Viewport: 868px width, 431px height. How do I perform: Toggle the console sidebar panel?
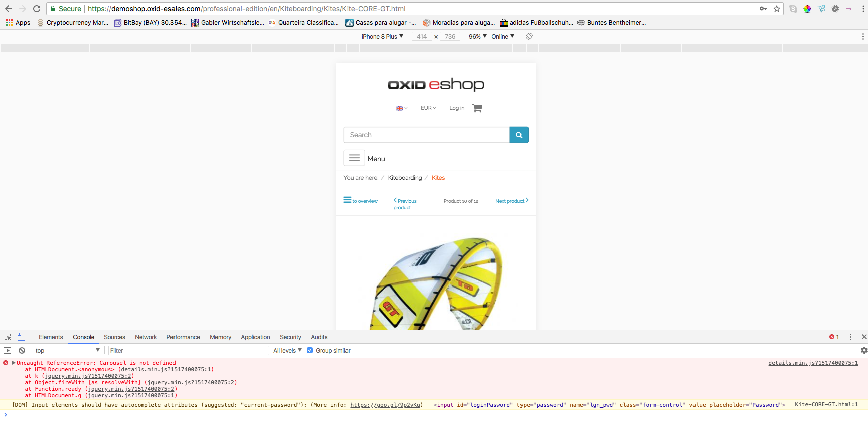click(x=8, y=351)
